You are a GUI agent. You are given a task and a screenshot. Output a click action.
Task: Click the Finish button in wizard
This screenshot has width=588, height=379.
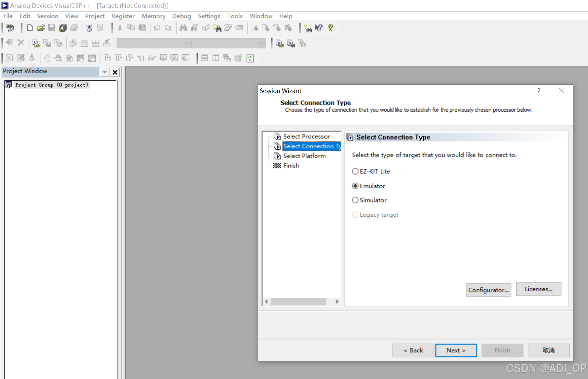coord(502,350)
